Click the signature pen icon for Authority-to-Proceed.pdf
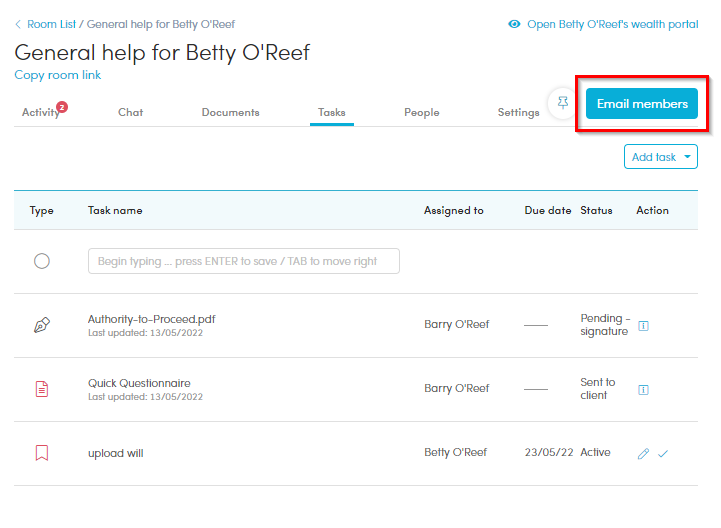 click(42, 325)
